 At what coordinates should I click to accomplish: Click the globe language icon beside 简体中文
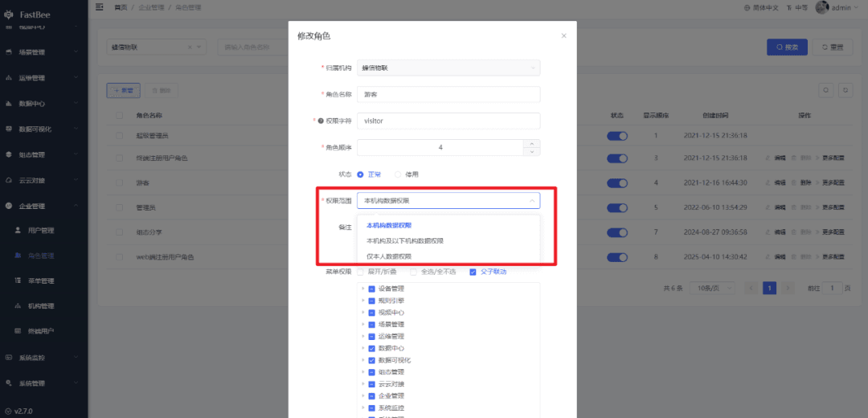pyautogui.click(x=748, y=8)
